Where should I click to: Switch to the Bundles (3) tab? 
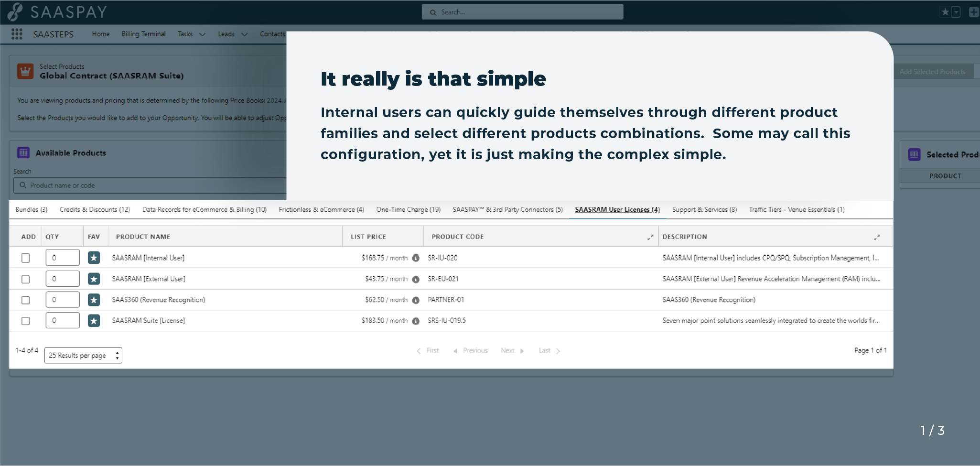(x=32, y=209)
